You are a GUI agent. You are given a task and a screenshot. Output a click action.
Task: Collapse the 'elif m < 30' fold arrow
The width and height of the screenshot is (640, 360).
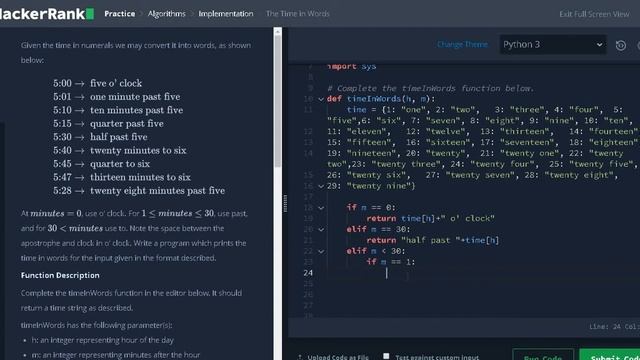point(321,251)
